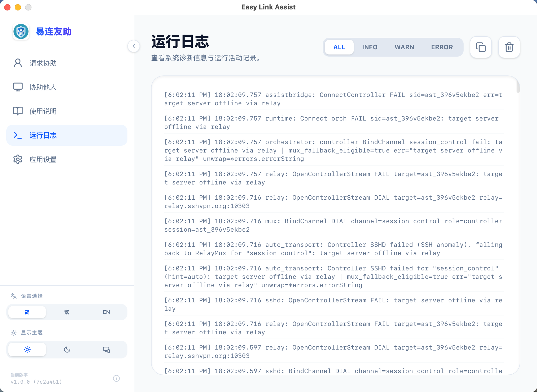Click the gear icon beside 应用设置
This screenshot has width=537, height=392.
(x=18, y=160)
